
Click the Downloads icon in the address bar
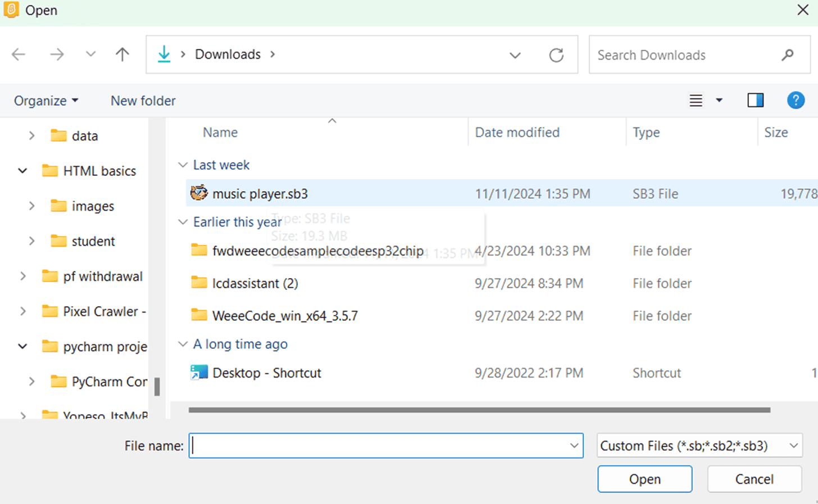click(164, 54)
